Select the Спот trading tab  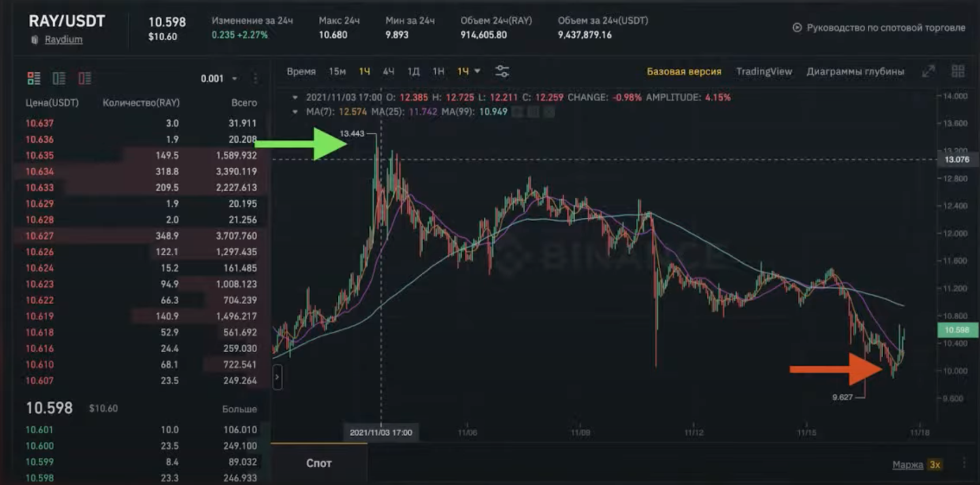tap(319, 463)
